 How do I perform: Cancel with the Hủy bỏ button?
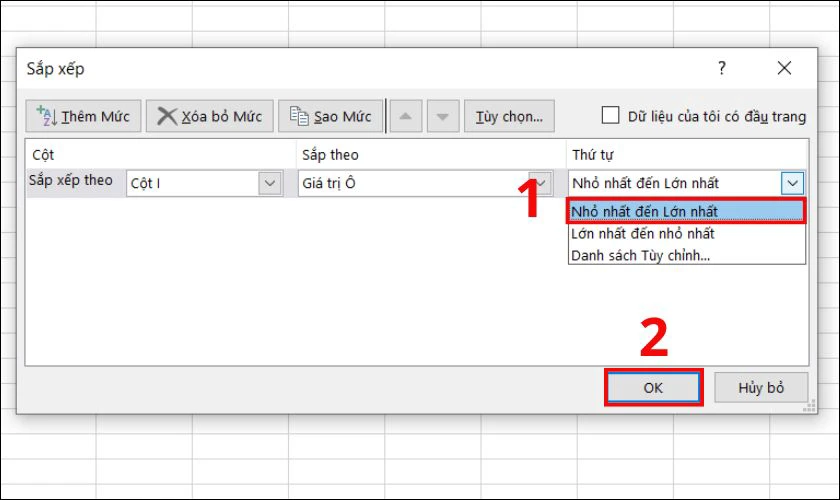click(x=761, y=387)
